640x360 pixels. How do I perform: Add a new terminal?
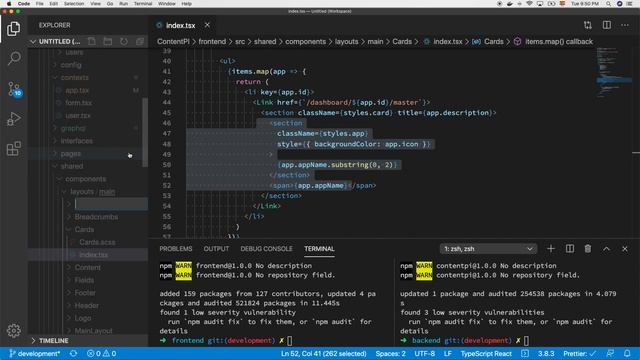(x=551, y=249)
